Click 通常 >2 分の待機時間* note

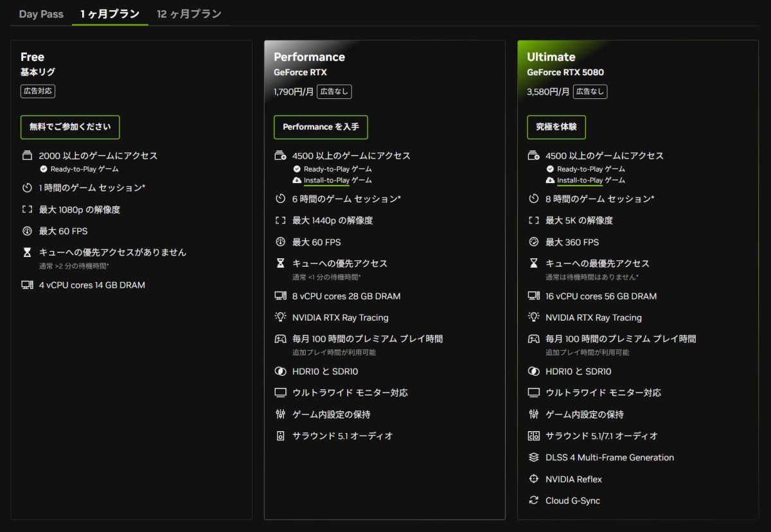[74, 266]
